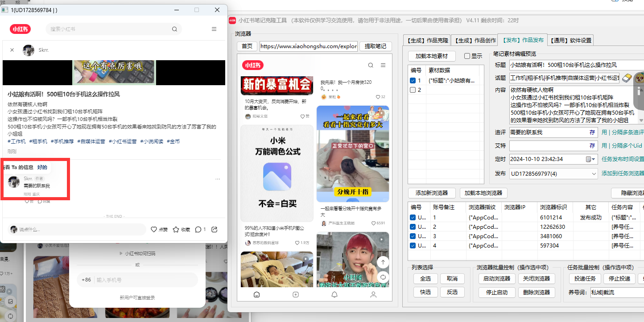The width and height of the screenshot is (644, 322).
Task: Click the 点赞 heart icon under the note
Action: [x=154, y=229]
